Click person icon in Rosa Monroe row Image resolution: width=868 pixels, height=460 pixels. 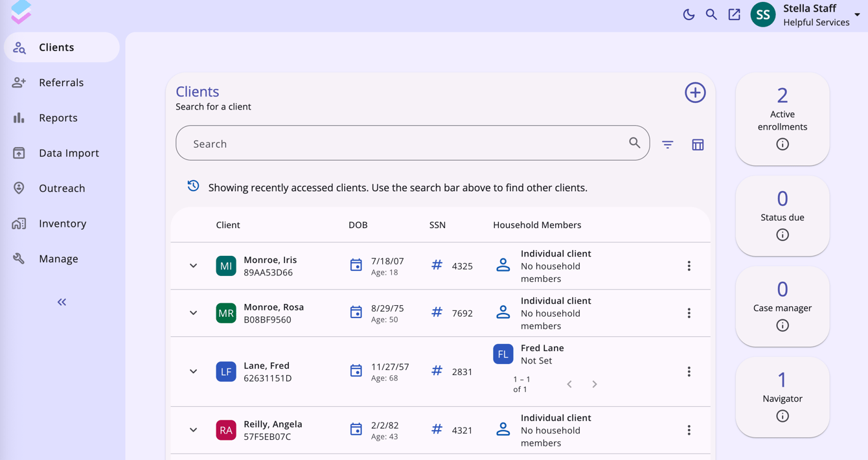(x=503, y=312)
